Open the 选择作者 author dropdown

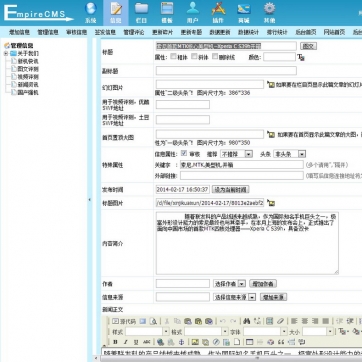[229, 284]
